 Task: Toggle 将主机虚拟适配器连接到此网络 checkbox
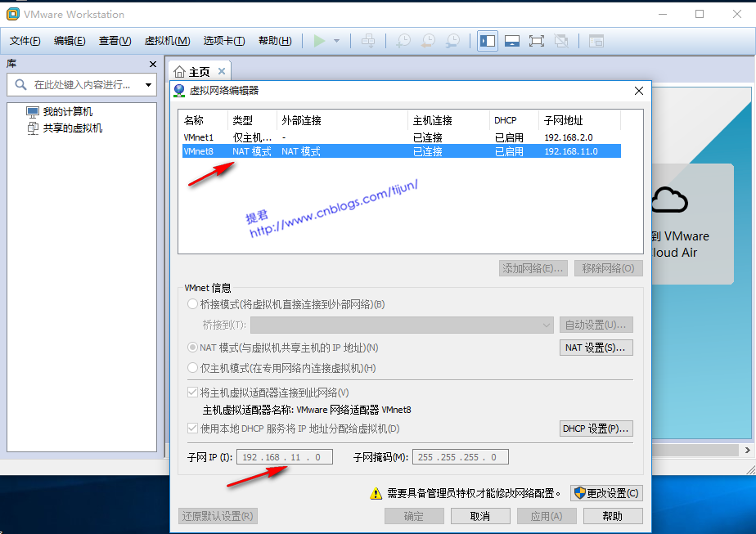[x=192, y=393]
